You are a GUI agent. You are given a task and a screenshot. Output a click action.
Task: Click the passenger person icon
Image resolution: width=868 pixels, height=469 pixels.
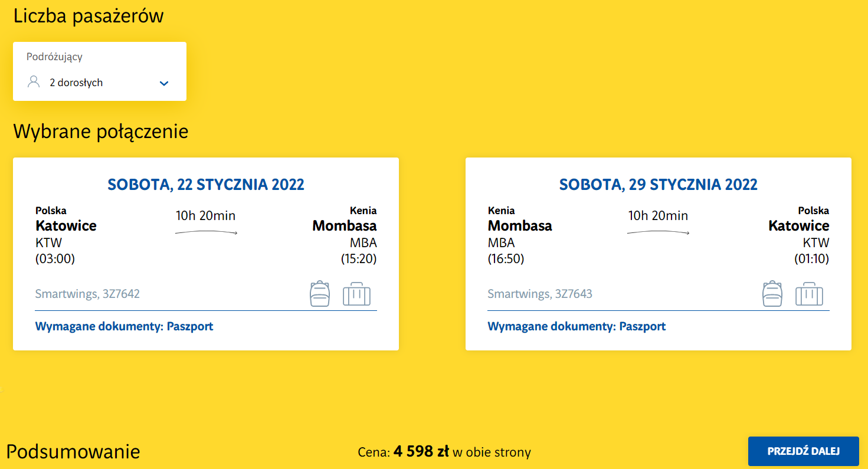point(34,82)
